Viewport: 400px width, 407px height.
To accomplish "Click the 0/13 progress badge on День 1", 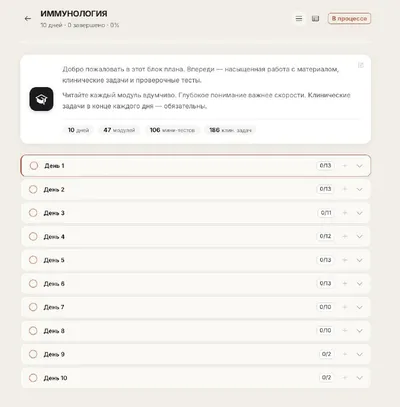I will [325, 166].
